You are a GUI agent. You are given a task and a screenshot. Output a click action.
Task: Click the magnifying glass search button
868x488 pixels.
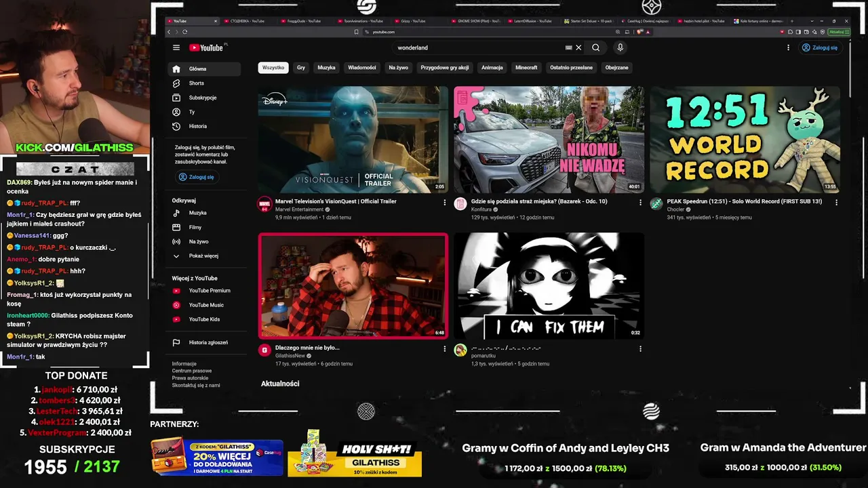click(595, 47)
